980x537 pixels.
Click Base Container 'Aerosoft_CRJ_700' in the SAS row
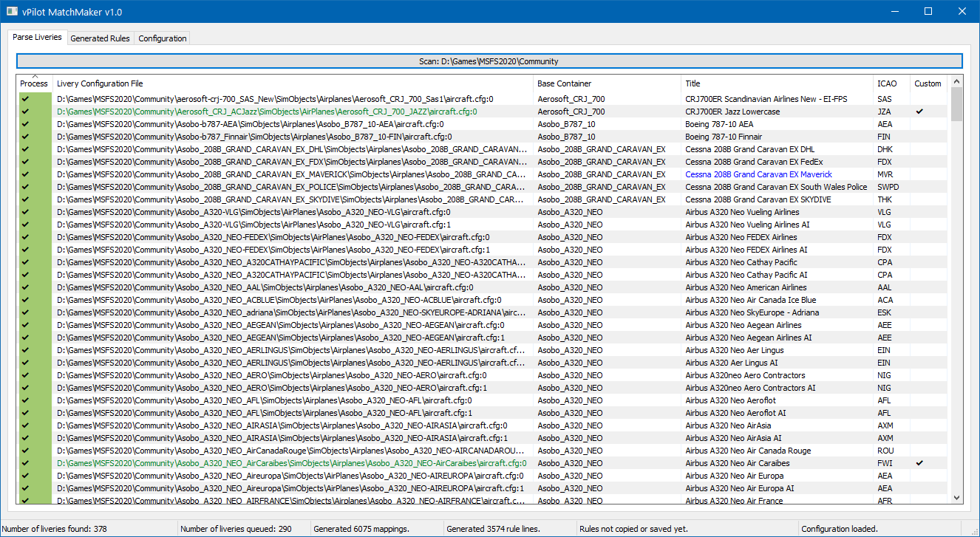click(571, 99)
